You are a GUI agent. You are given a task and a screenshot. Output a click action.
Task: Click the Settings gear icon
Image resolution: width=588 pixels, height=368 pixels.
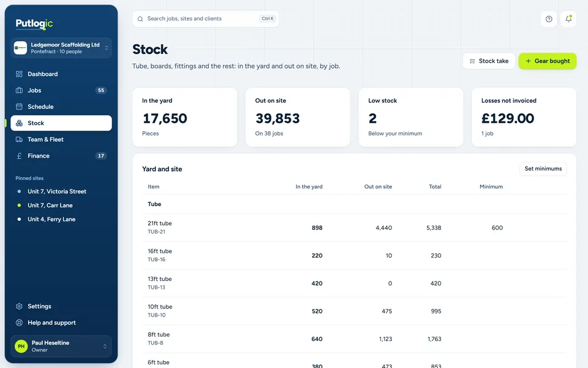click(19, 307)
